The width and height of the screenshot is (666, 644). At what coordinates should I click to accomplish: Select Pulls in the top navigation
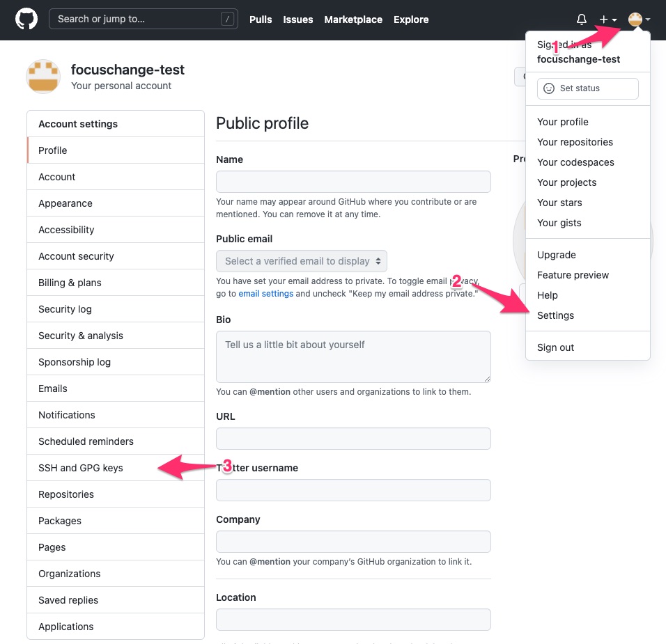(x=261, y=19)
